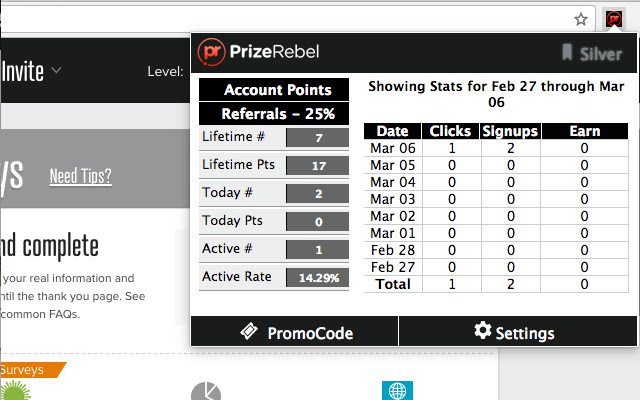The width and height of the screenshot is (640, 400).
Task: Click the Date column header
Action: coord(392,131)
